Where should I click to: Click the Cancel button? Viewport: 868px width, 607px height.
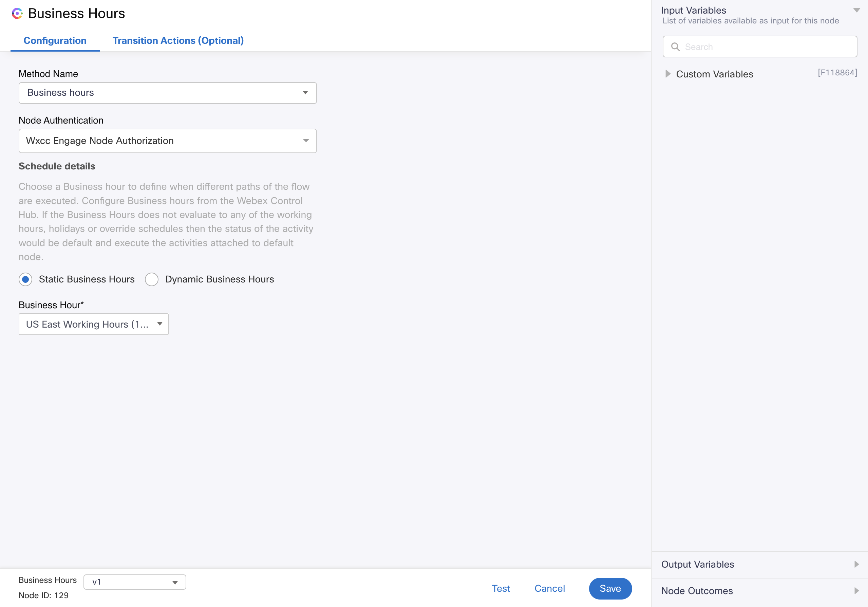(x=549, y=588)
